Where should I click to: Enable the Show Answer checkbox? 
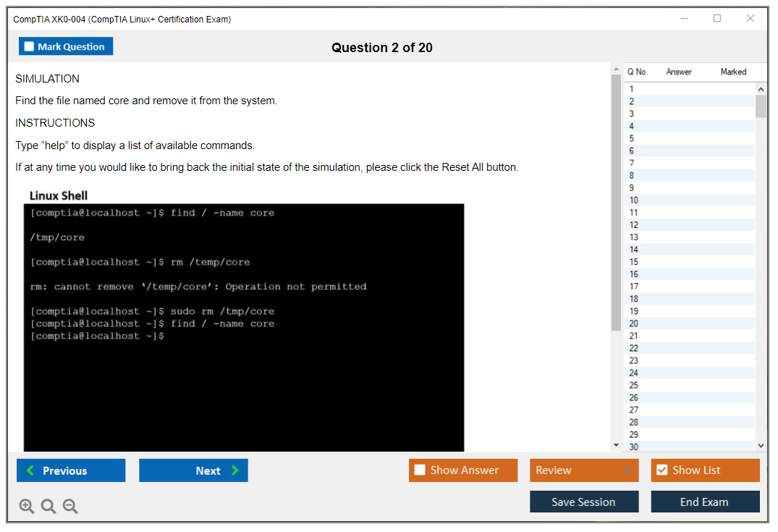pyautogui.click(x=420, y=470)
